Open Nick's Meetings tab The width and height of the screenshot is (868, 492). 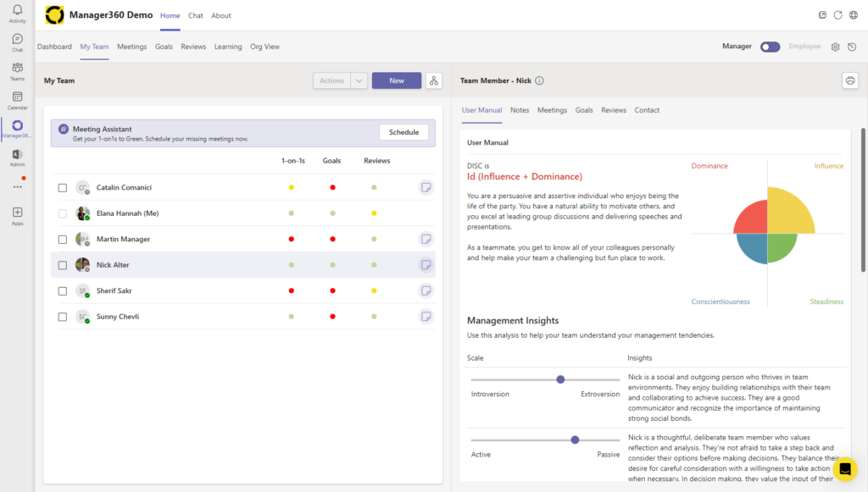coord(552,110)
